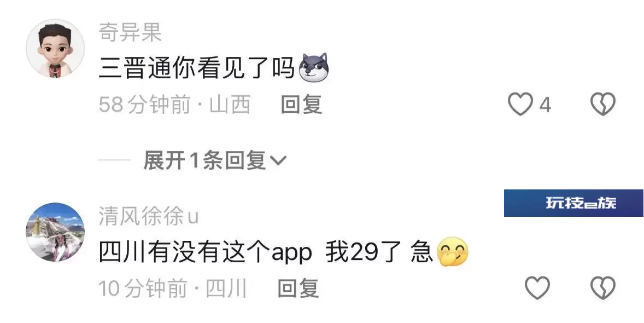Reply to the 四川 app comment

coord(298,288)
